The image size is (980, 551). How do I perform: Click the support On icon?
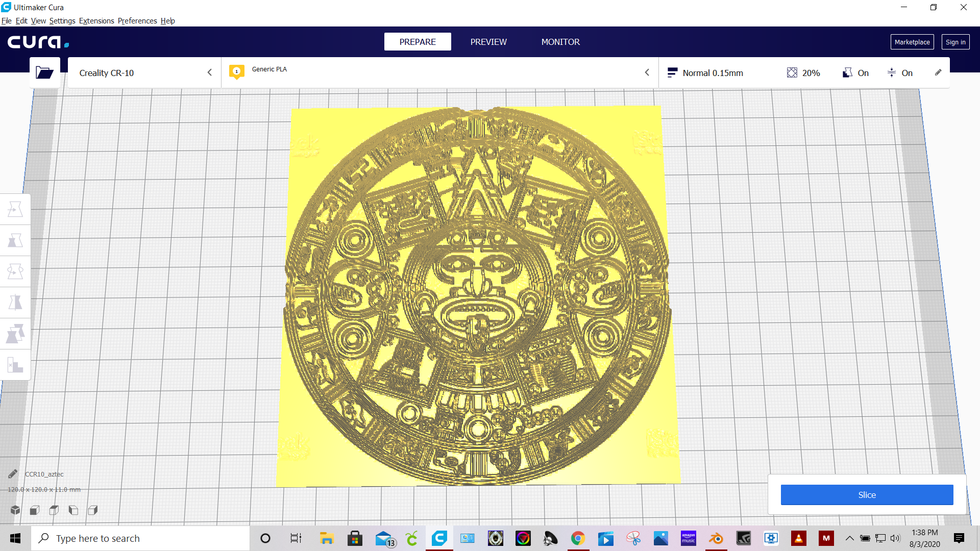pyautogui.click(x=847, y=73)
